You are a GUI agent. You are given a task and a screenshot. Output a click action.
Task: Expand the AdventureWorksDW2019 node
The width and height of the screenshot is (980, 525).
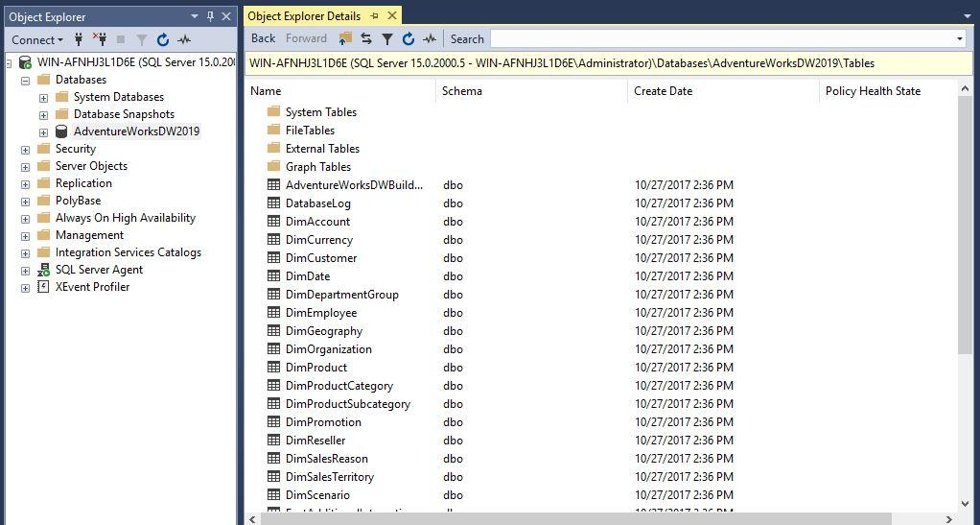[43, 132]
